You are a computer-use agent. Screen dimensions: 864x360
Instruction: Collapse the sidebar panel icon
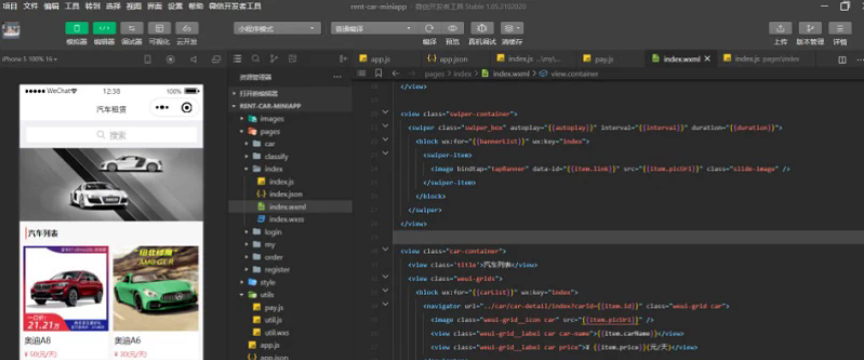(343, 58)
